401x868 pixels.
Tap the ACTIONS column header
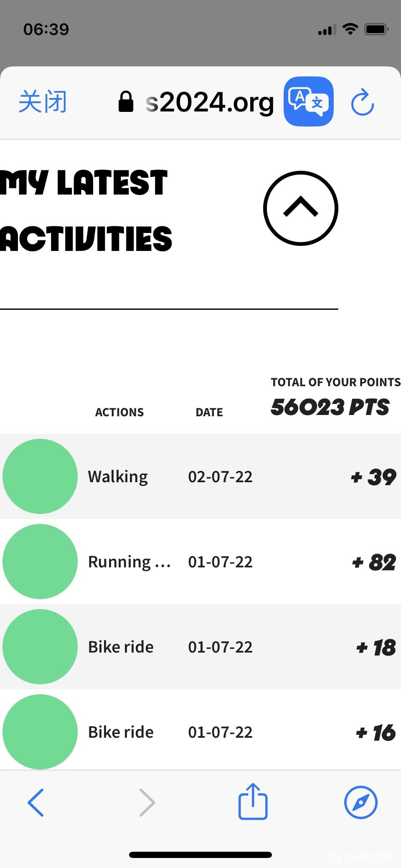(119, 412)
